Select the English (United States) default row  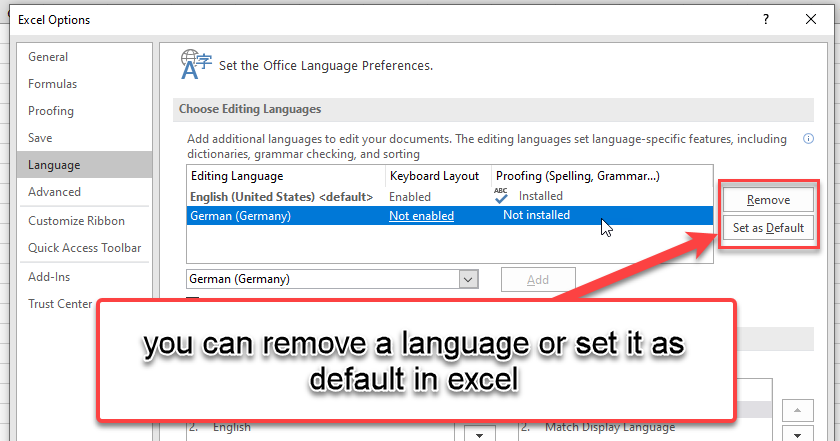(x=449, y=197)
